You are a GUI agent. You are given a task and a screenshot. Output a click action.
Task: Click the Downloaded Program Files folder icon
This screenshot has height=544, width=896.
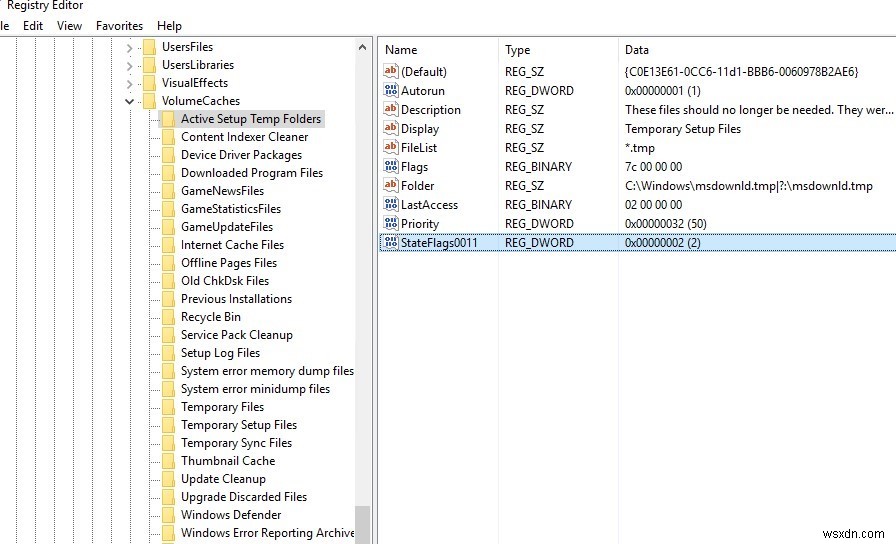coord(168,173)
